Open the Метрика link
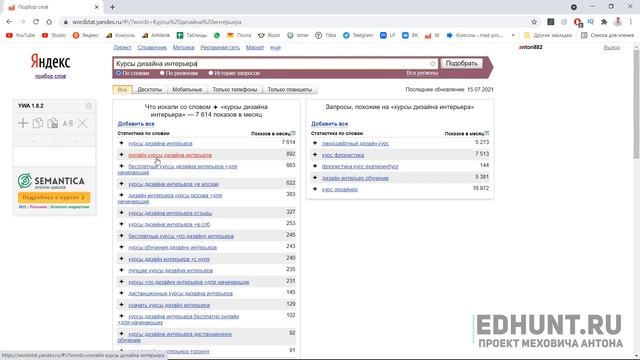Screen dimensions: 640x360 point(183,48)
